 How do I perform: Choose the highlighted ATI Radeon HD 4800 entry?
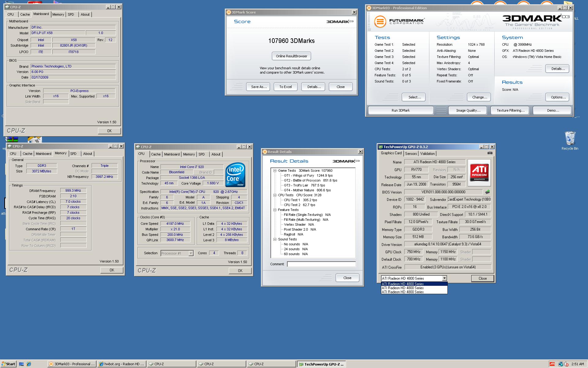414,284
